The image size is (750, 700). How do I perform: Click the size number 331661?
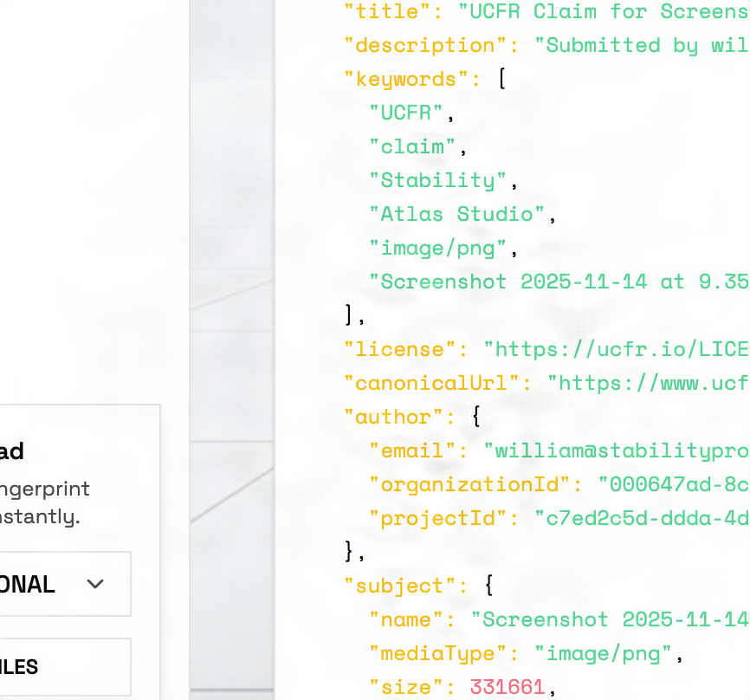508,687
